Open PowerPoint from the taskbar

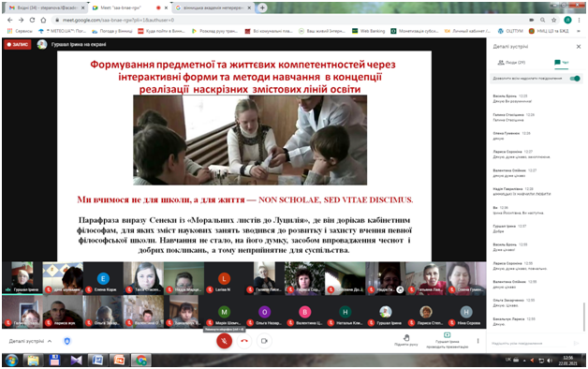pos(119,361)
